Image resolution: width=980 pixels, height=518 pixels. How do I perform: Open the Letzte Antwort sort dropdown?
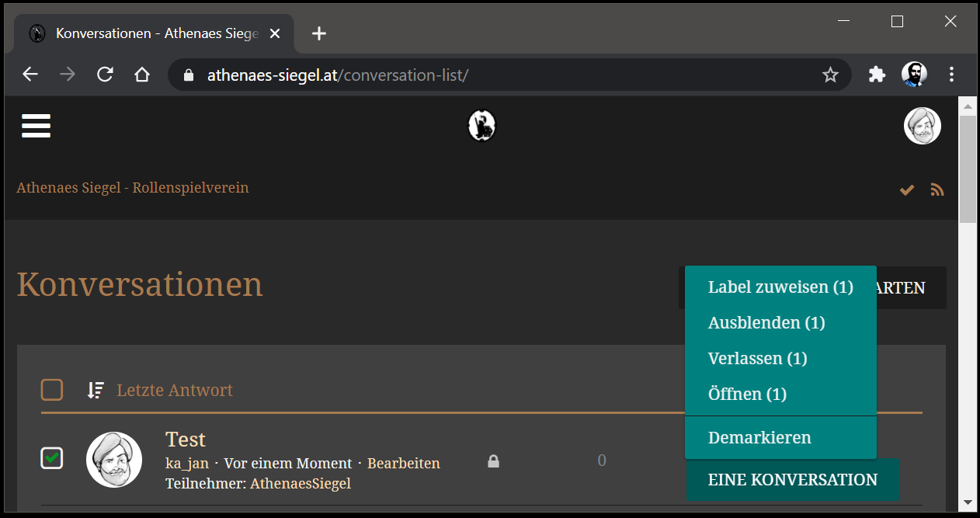tap(175, 390)
